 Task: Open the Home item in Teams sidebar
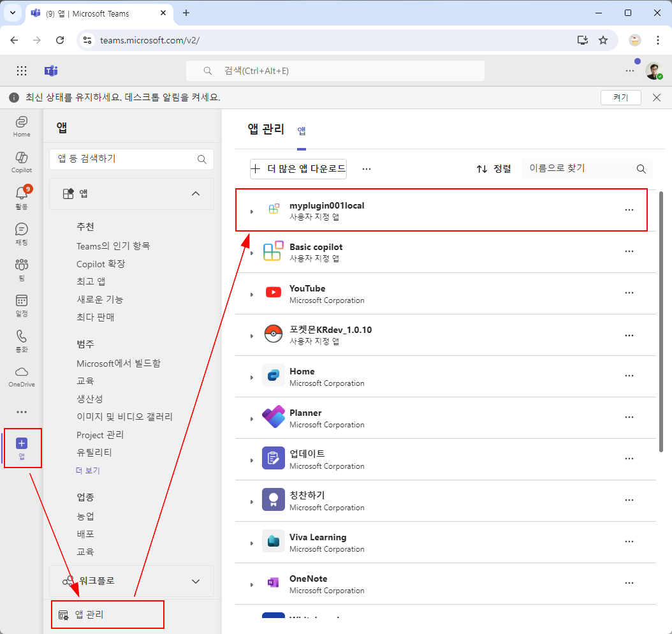(x=22, y=126)
